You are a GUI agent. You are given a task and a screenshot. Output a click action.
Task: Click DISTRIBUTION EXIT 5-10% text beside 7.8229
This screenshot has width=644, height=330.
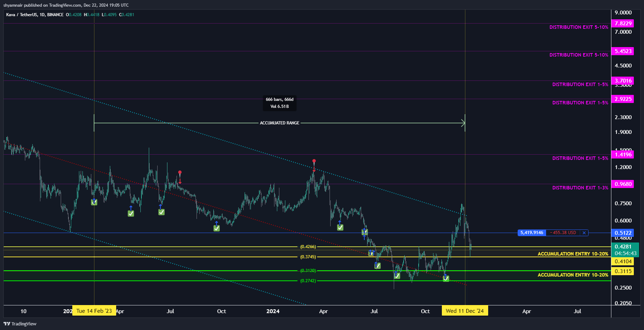[579, 27]
